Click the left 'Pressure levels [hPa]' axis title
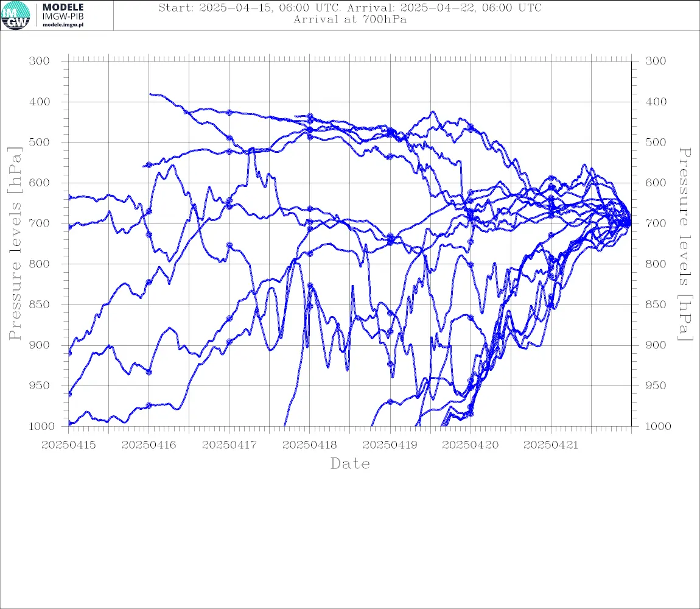 point(15,244)
